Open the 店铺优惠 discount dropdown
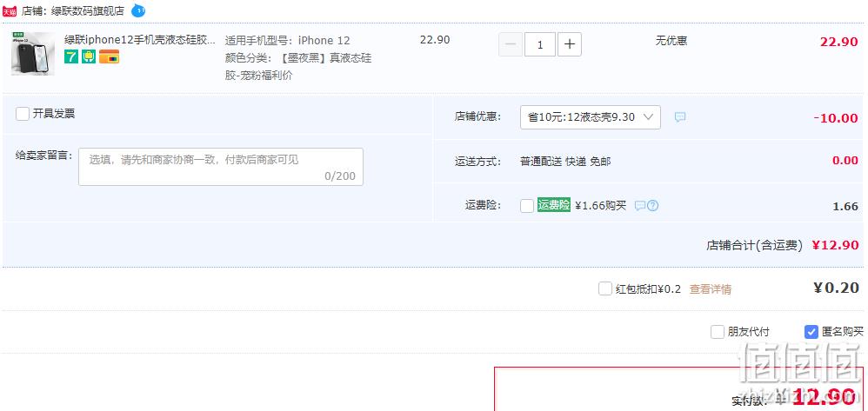This screenshot has width=868, height=411. pos(590,117)
